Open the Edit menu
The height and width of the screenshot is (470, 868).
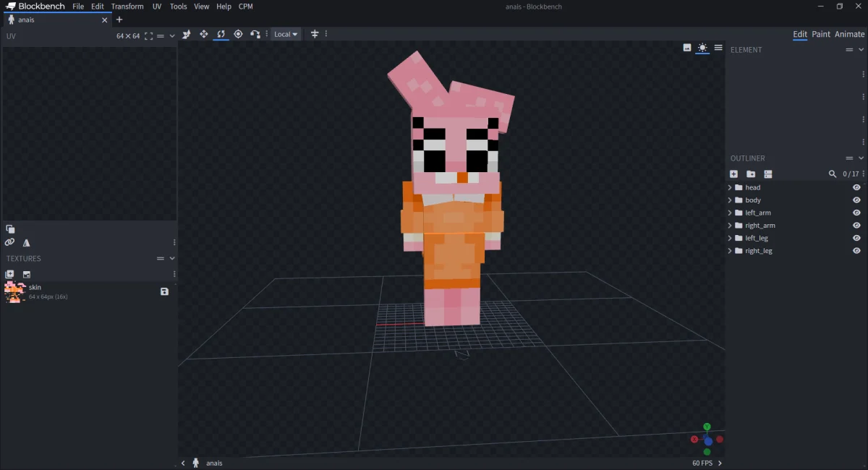click(x=98, y=7)
